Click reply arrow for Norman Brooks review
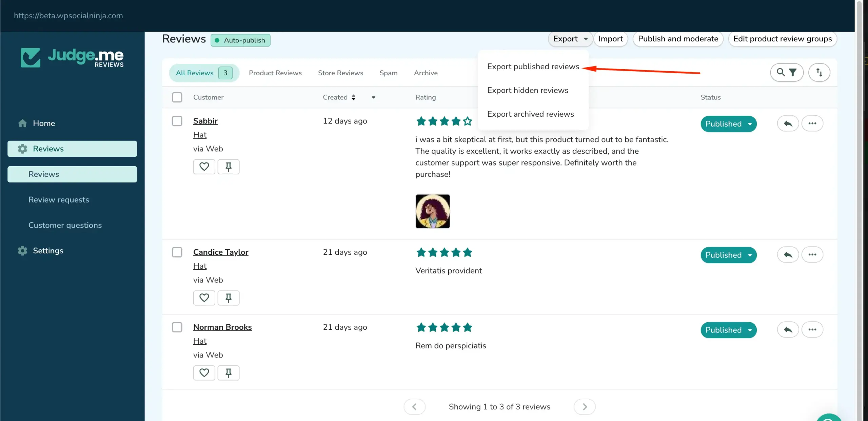This screenshot has width=868, height=421. pyautogui.click(x=788, y=330)
